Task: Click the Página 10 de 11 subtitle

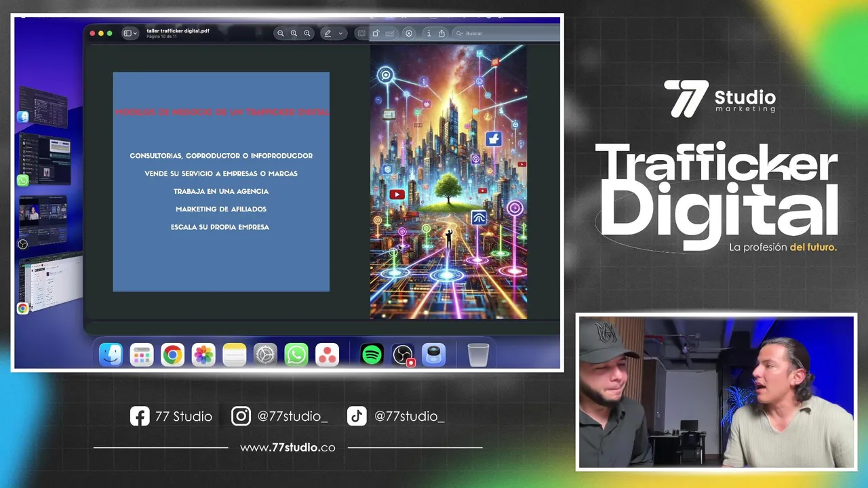Action: [161, 37]
